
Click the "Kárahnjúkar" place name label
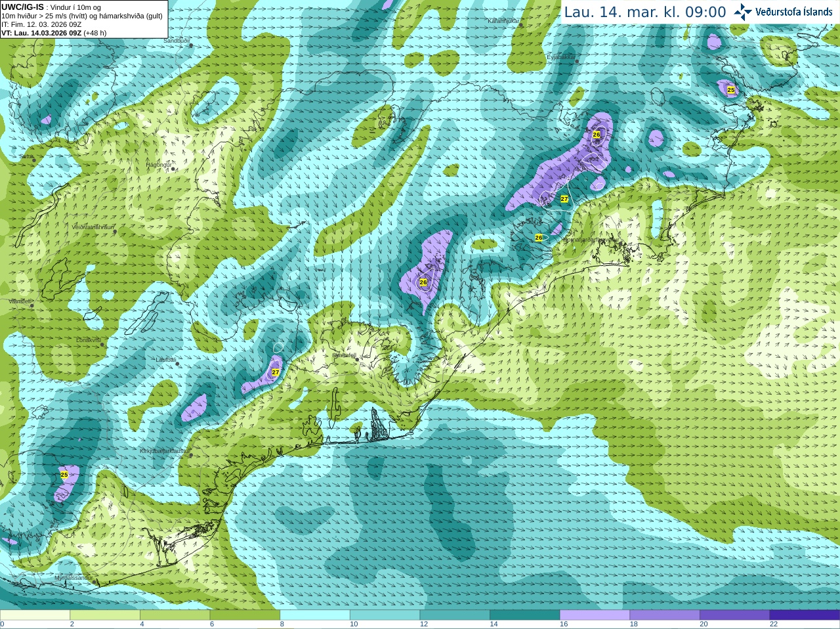pos(503,21)
